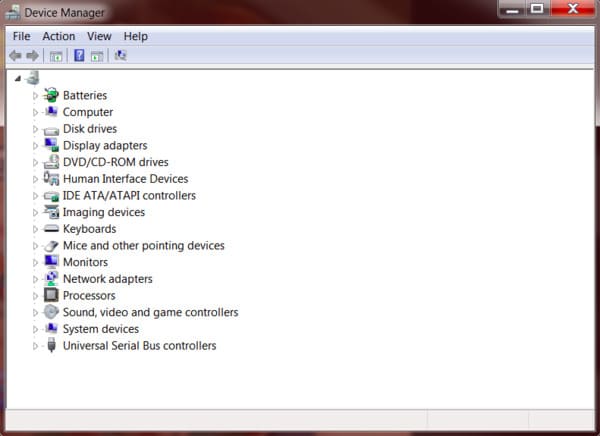Select the Disk drives label
The image size is (600, 436).
pos(90,129)
